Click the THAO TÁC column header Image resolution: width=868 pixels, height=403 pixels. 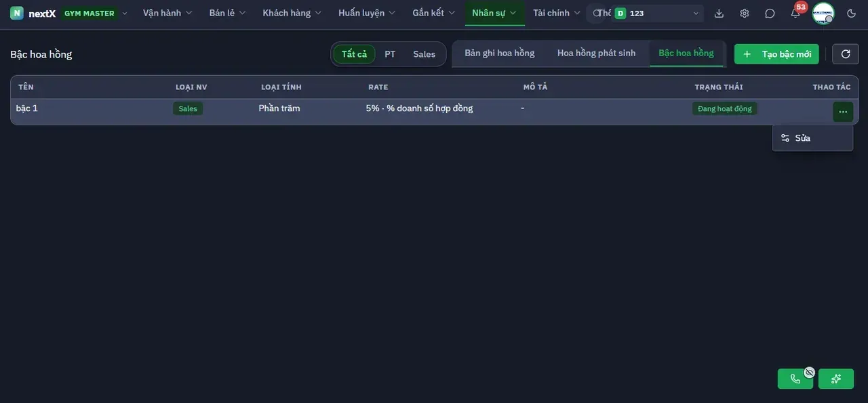832,87
